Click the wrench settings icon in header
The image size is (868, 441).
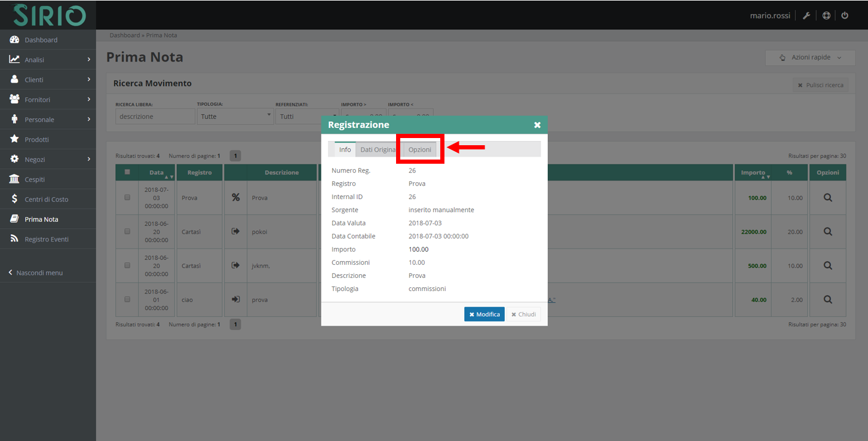coord(806,16)
